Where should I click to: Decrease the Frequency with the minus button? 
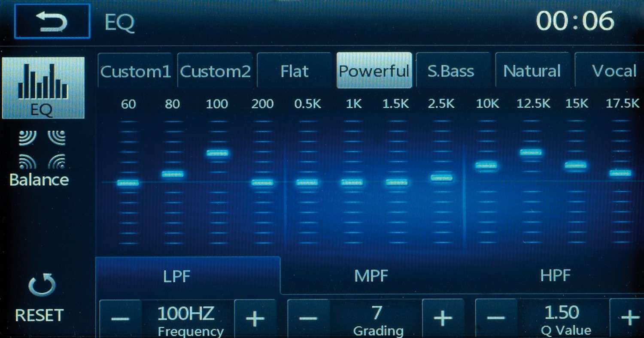tap(121, 318)
